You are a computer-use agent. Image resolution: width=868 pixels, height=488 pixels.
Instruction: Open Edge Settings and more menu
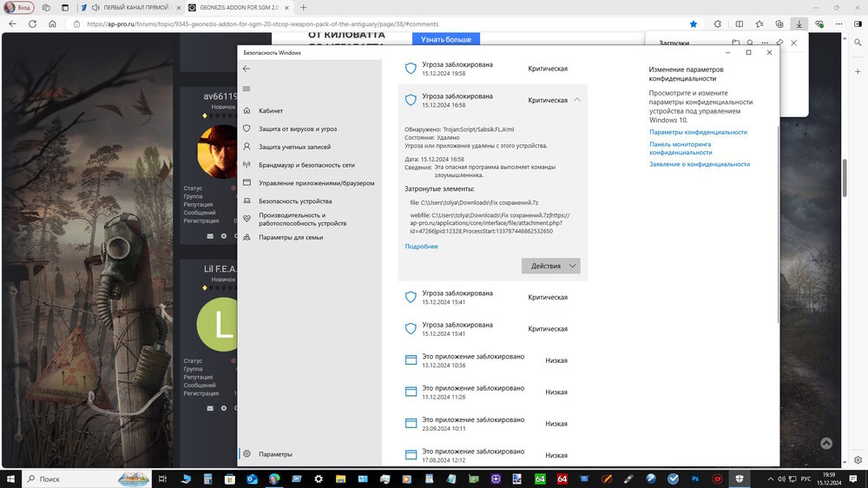(x=839, y=23)
